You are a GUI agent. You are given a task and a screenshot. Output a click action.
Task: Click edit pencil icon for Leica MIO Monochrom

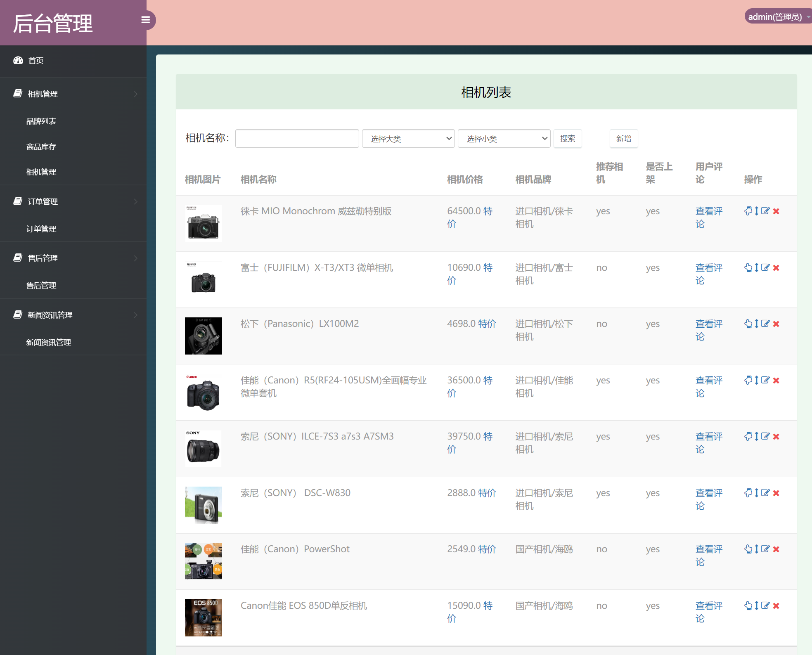click(765, 211)
